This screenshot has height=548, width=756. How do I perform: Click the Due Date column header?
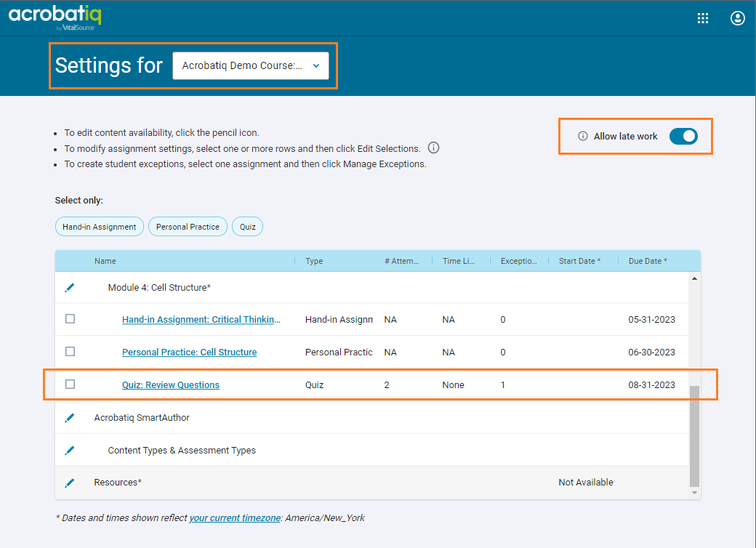click(648, 261)
